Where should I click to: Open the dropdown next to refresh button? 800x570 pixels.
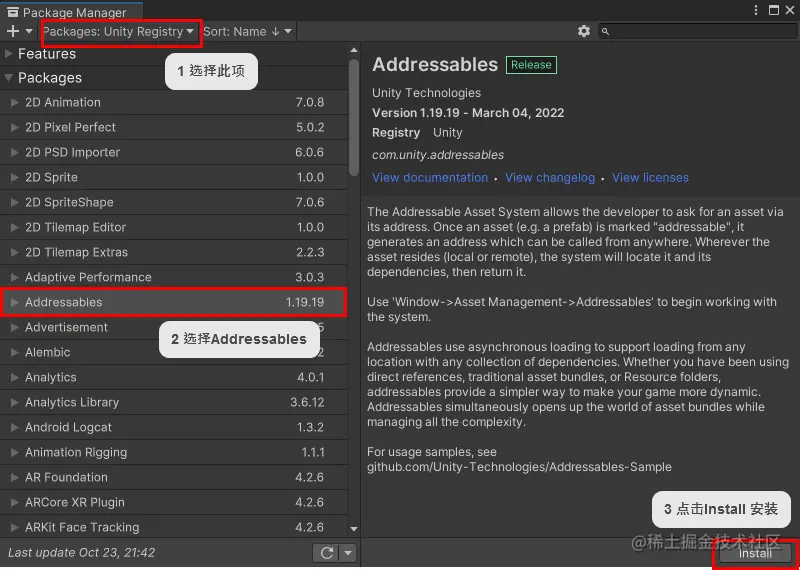[348, 553]
